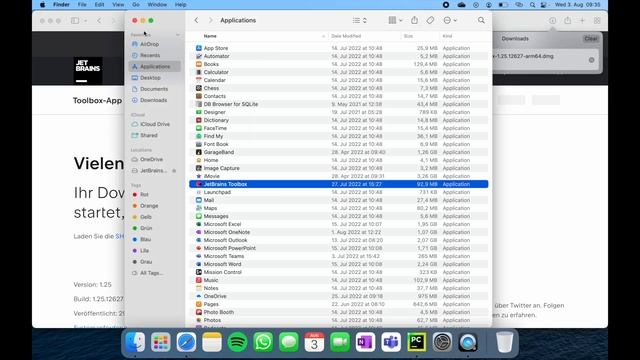The height and width of the screenshot is (360, 640).
Task: Open System Preferences in the Dock
Action: pos(442,342)
